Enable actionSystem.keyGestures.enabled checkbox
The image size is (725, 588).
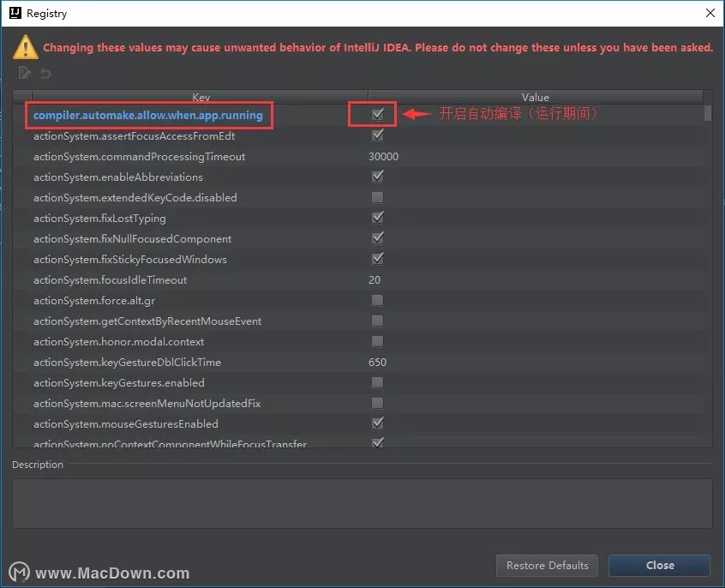377,382
